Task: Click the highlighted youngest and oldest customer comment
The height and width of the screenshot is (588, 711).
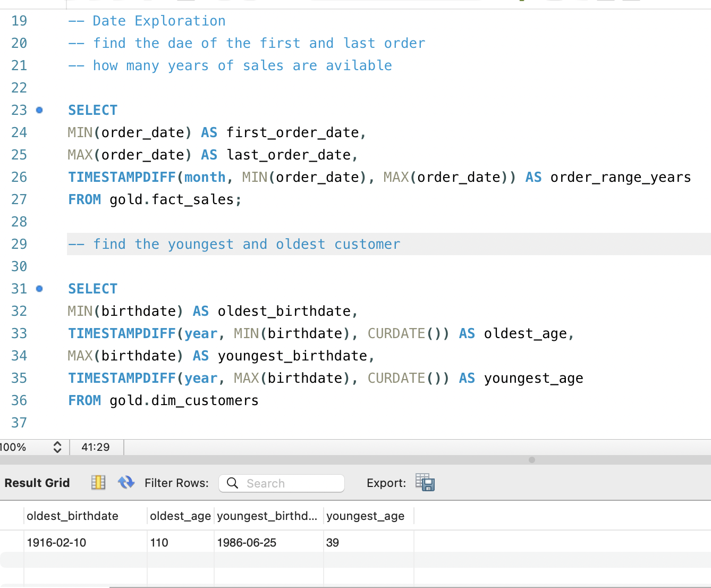Action: (x=234, y=244)
